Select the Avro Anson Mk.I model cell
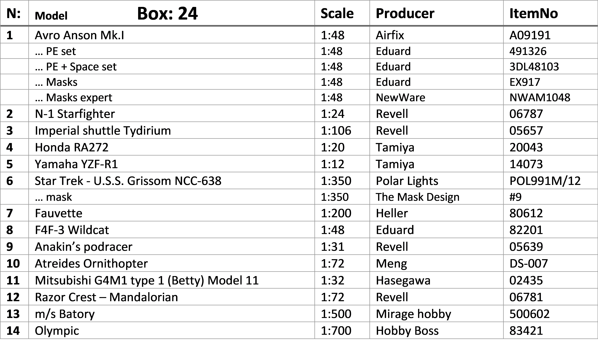 172,35
